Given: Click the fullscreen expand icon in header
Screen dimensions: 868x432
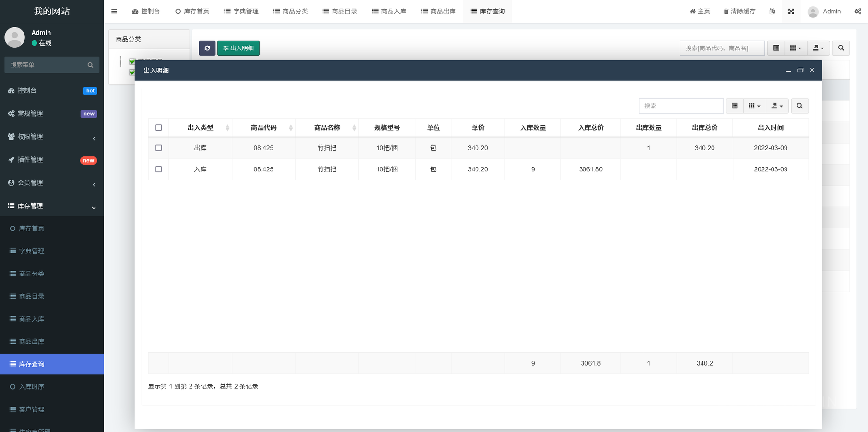Looking at the screenshot, I should (x=791, y=11).
